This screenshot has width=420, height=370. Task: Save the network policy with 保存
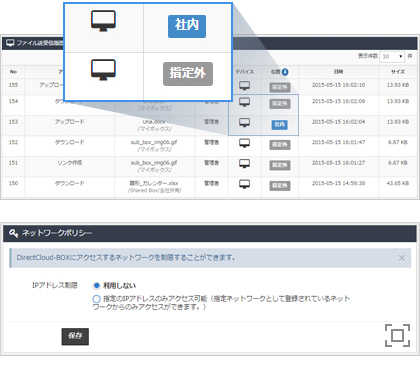coord(75,336)
